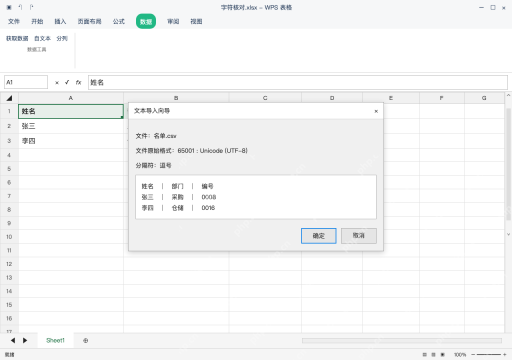The image size is (512, 360).
Task: Switch to the normal view icon in the status bar
Action: [x=424, y=355]
